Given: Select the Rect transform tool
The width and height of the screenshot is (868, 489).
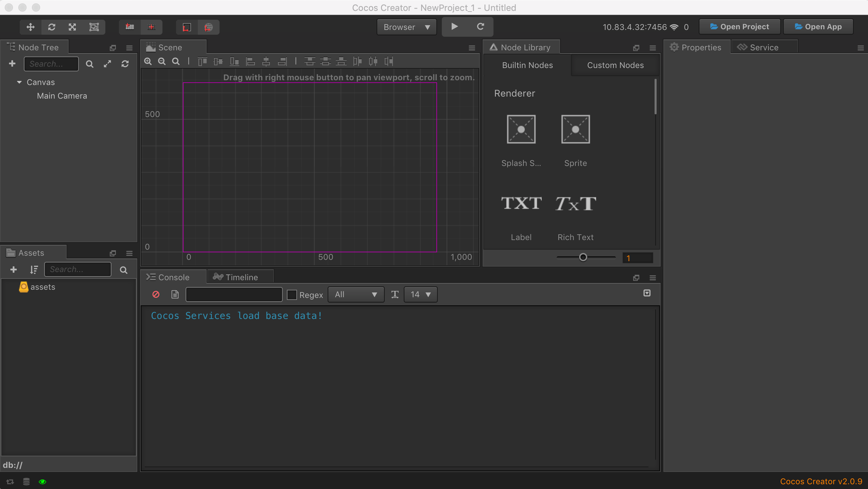Looking at the screenshot, I should pos(94,27).
